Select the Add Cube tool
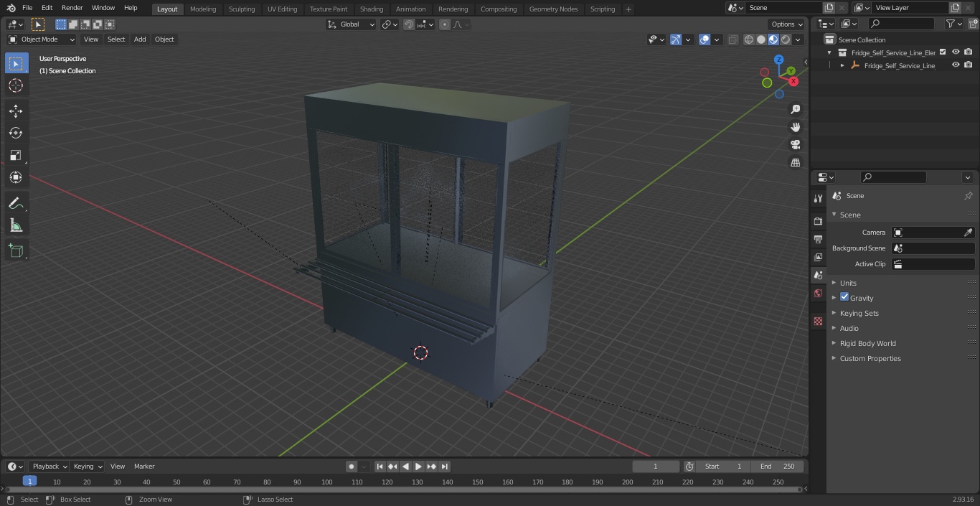Screen dimensions: 980x506 click(x=16, y=251)
